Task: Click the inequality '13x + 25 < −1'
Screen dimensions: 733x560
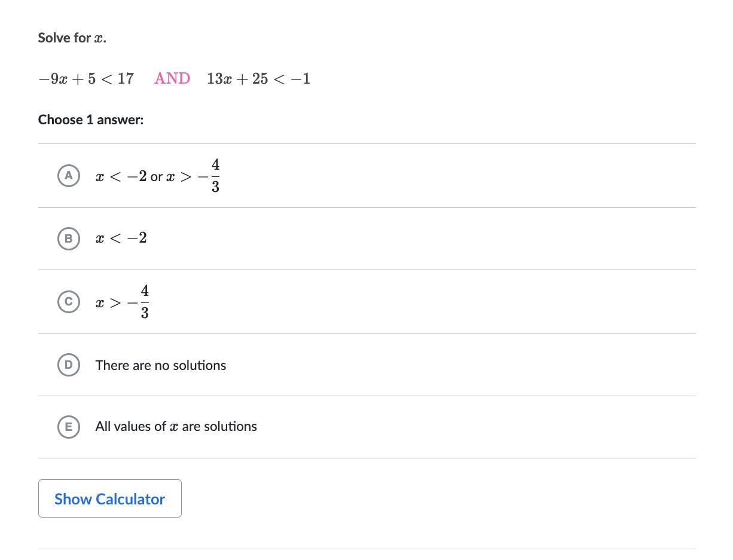Action: point(258,79)
